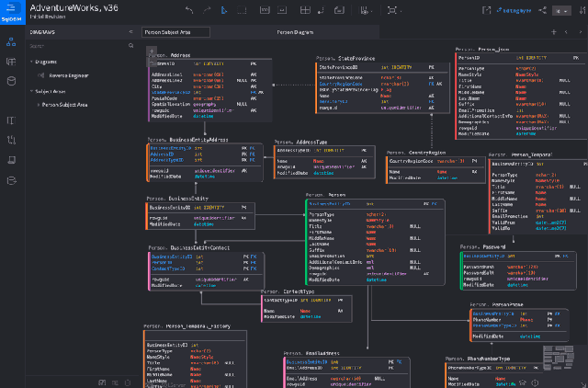This screenshot has height=388, width=588.
Task: Click the fit-to-screen zoom icon
Action: [x=392, y=10]
